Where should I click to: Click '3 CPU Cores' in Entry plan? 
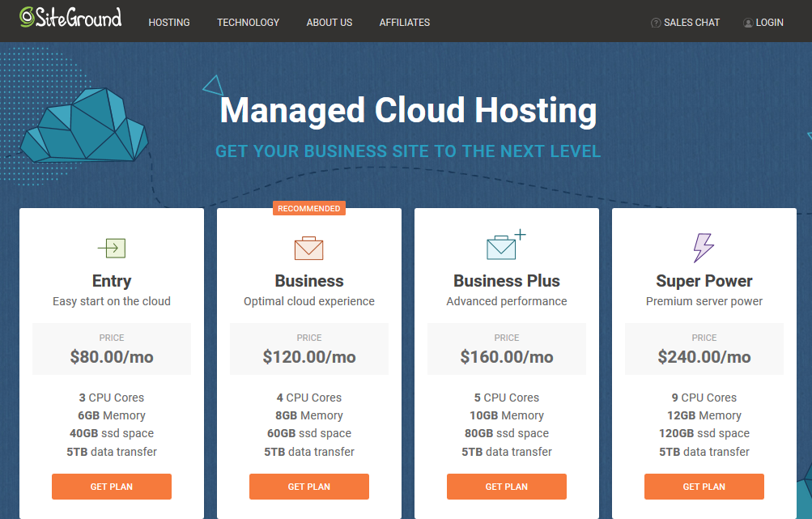(x=112, y=398)
